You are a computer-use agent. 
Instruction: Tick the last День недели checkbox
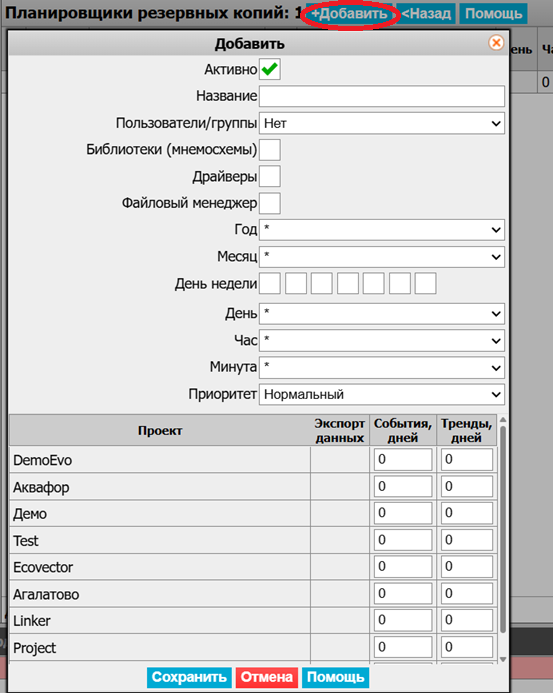(x=425, y=283)
